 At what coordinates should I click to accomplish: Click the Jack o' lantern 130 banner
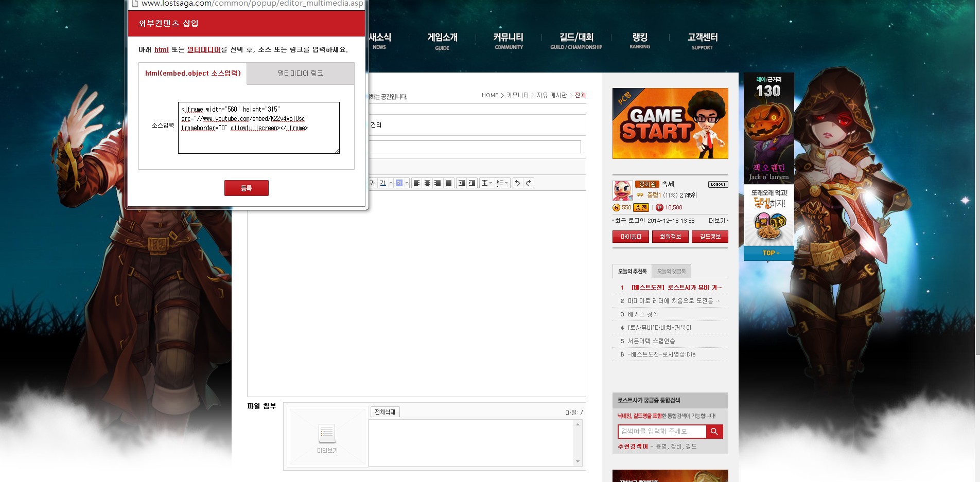(x=769, y=129)
